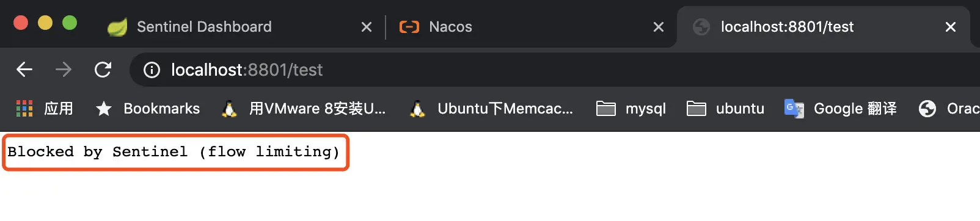Open the Oracle globe bookmark

coord(949,109)
